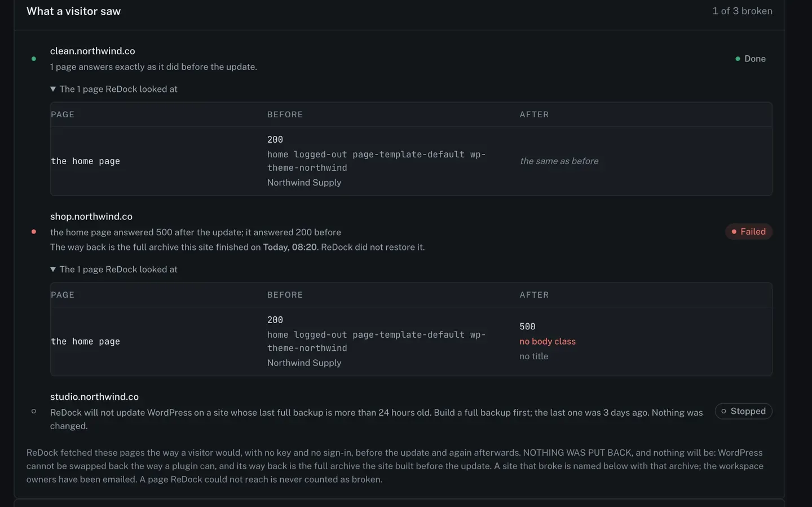The width and height of the screenshot is (812, 507).
Task: Click the red "no body class" text
Action: (548, 342)
